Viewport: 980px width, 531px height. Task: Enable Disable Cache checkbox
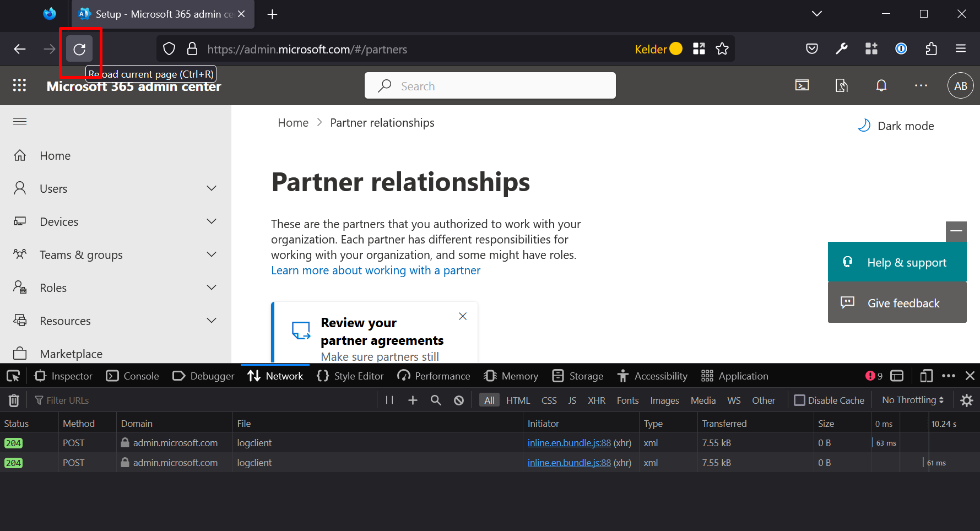tap(799, 400)
